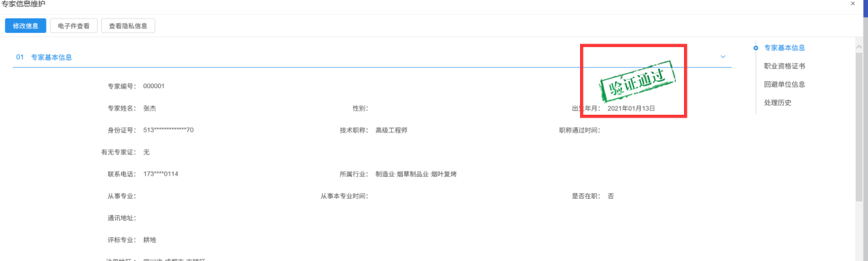Go to 职业资格证书 section
The height and width of the screenshot is (261, 868).
(785, 66)
